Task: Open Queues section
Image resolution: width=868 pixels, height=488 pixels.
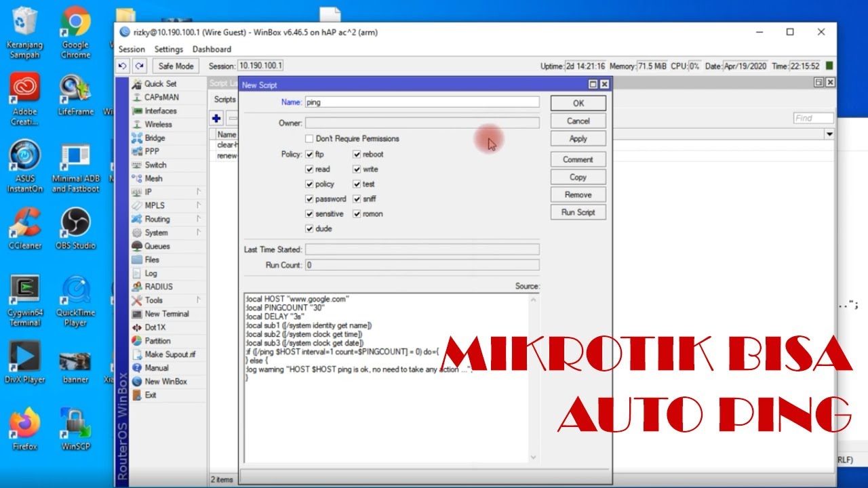Action: pyautogui.click(x=157, y=246)
